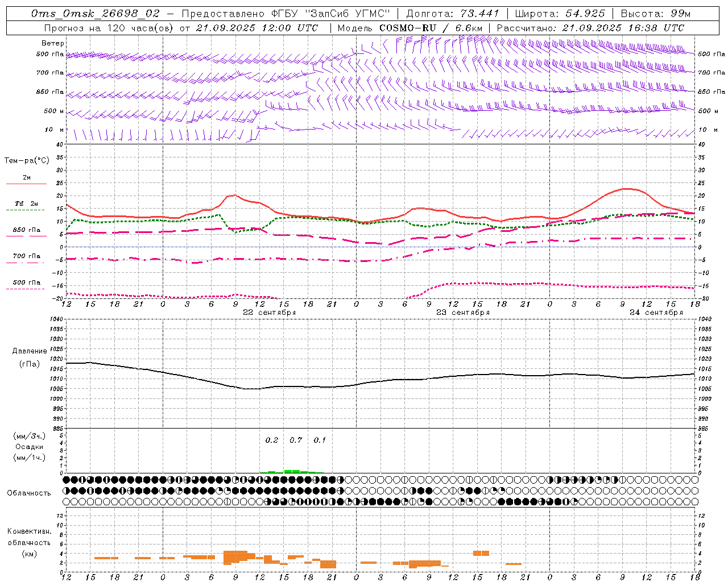
Task: Click the forecast start time 21.09.2025 12:00 UTC
Action: pos(257,27)
